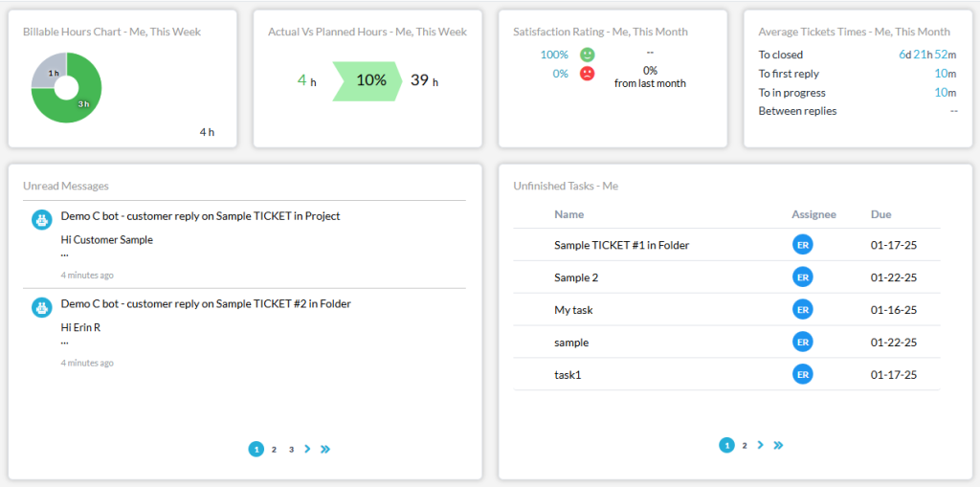Go to next page of Unread Messages

point(307,449)
